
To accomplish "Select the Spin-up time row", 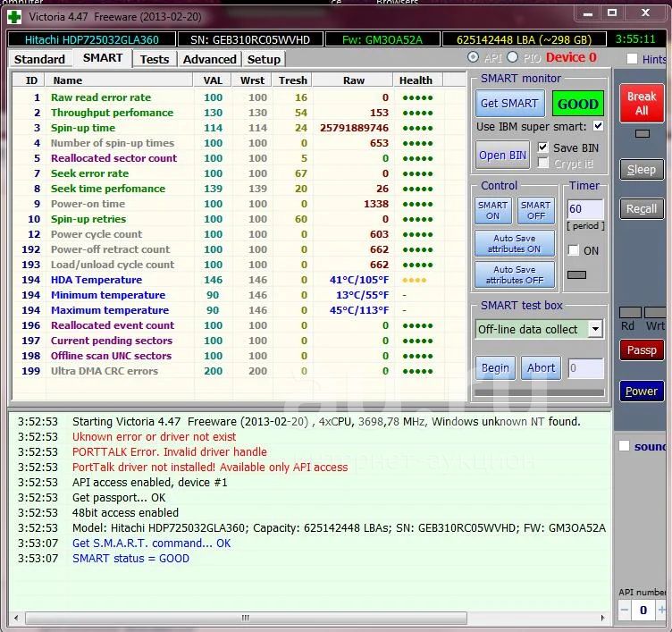I will (x=239, y=128).
